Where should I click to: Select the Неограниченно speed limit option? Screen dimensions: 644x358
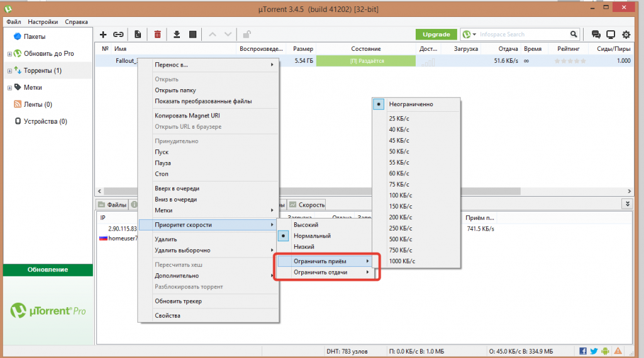pyautogui.click(x=411, y=104)
